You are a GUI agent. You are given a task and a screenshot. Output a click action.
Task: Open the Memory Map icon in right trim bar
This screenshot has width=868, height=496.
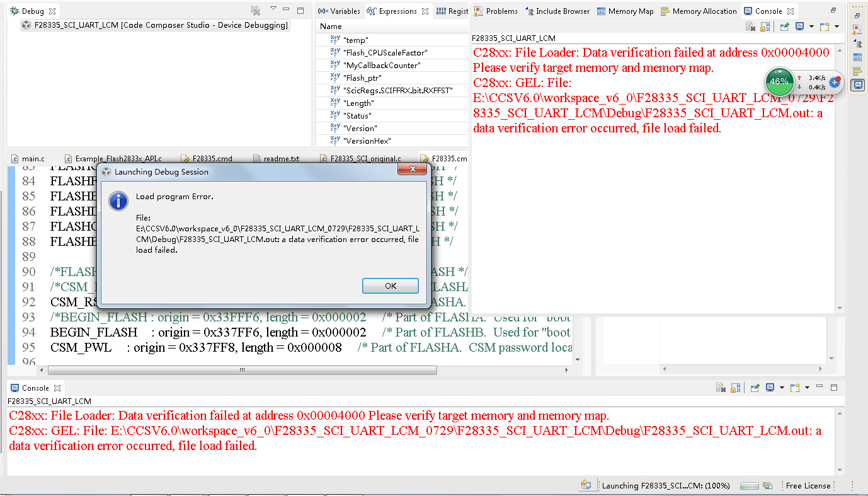click(x=857, y=57)
